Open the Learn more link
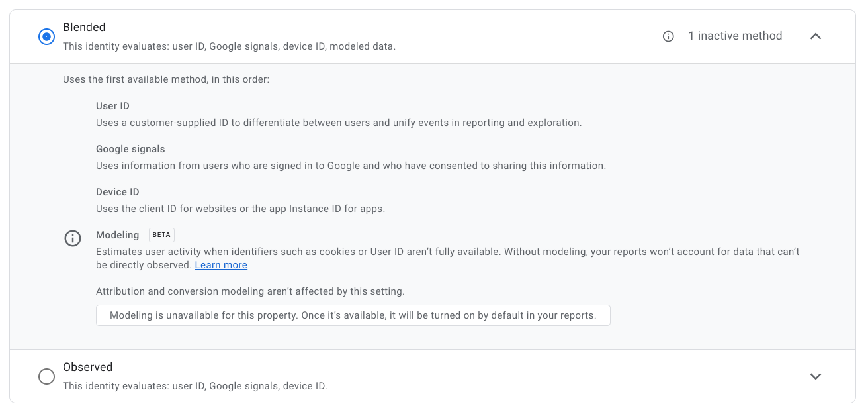The width and height of the screenshot is (868, 406). (x=221, y=265)
